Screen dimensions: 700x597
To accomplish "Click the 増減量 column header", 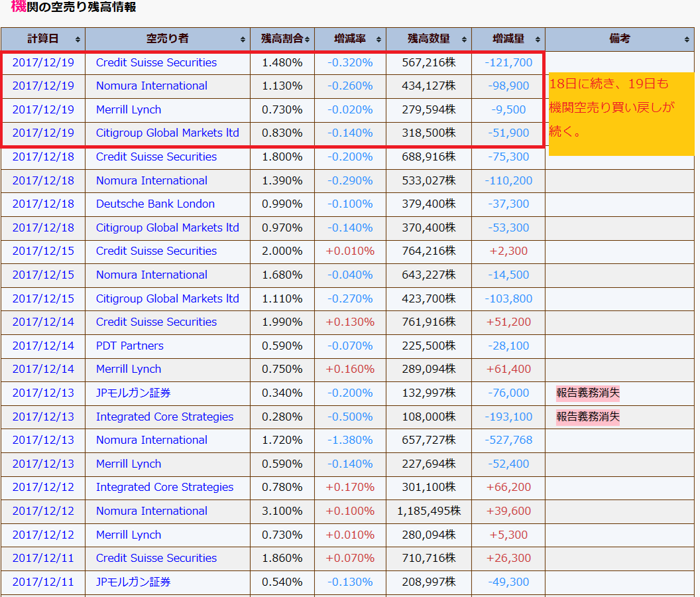I will (508, 39).
